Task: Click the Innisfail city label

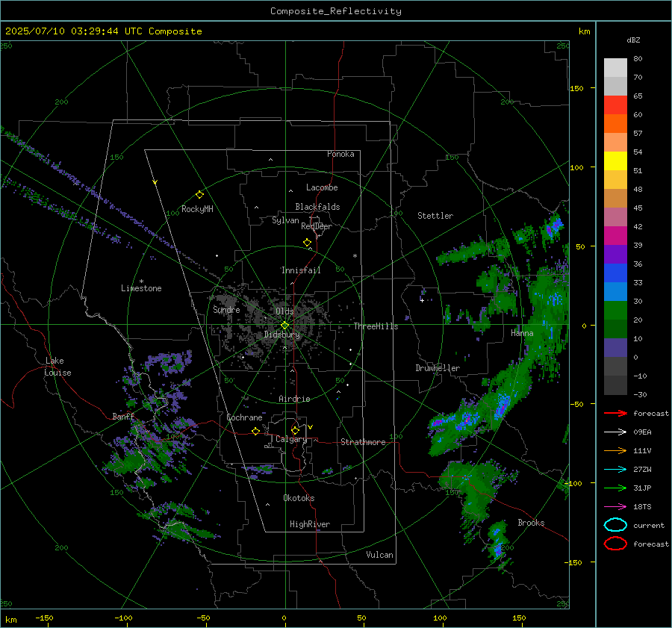Action: point(301,270)
